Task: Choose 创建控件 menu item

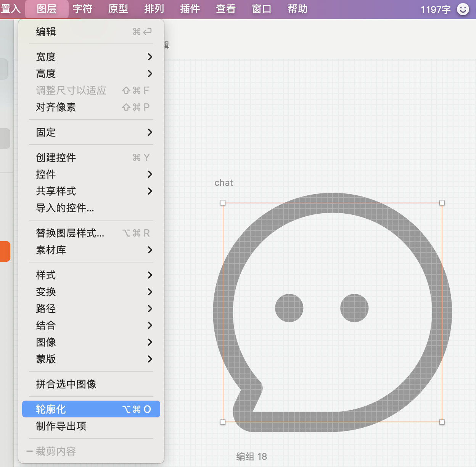Action: pyautogui.click(x=91, y=158)
